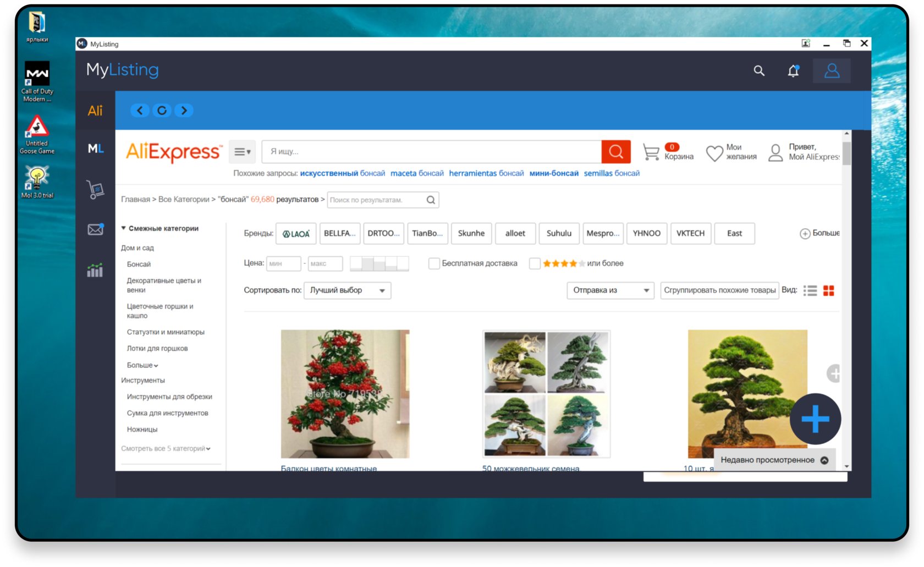
Task: Reload the page with the refresh button
Action: tap(162, 111)
